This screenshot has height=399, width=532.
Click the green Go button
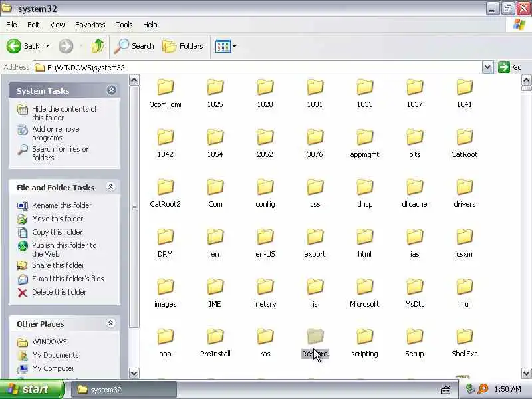pyautogui.click(x=510, y=67)
